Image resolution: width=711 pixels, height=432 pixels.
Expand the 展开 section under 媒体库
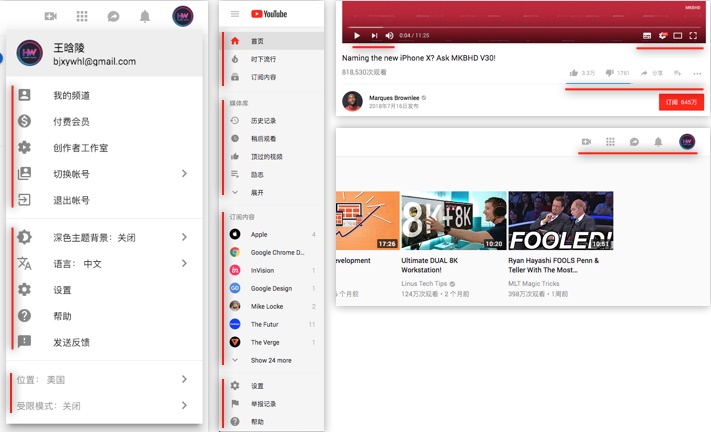pos(273,193)
